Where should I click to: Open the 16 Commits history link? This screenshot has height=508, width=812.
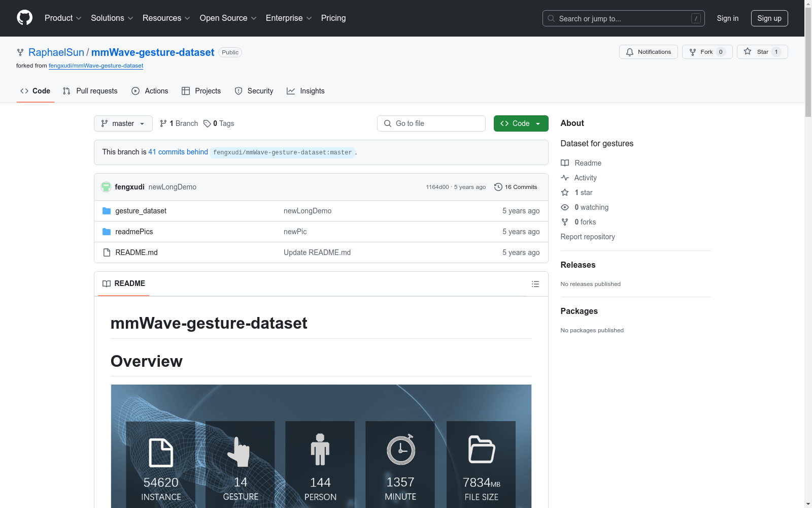516,187
